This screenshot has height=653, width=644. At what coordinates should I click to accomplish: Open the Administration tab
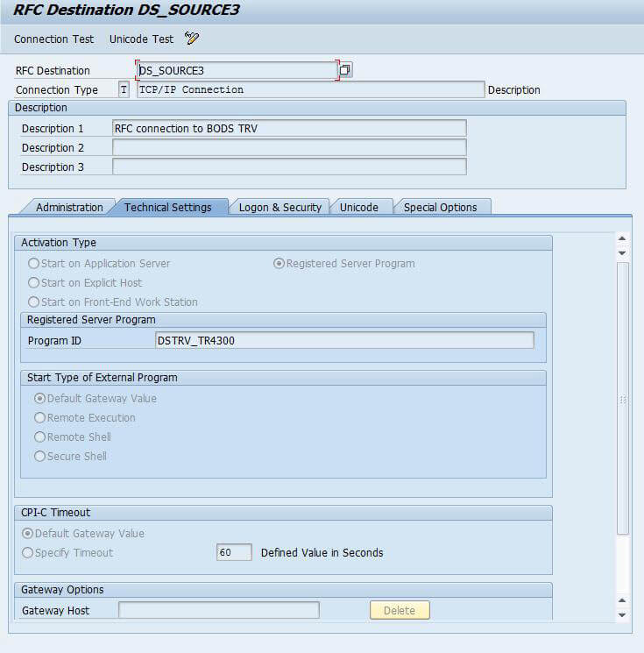pos(69,208)
